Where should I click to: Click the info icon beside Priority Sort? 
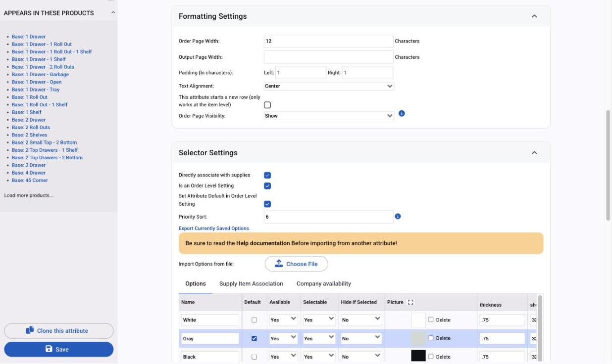point(398,216)
